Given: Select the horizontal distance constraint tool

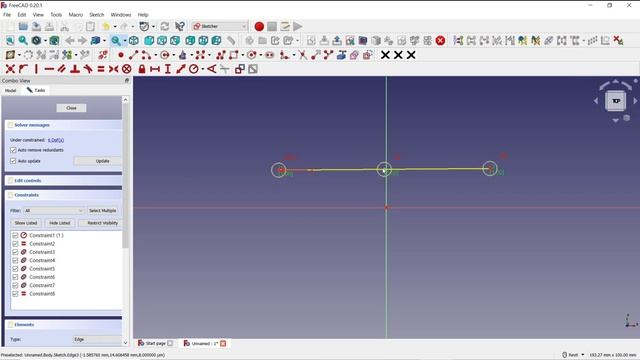Looking at the screenshot, I should click(155, 69).
